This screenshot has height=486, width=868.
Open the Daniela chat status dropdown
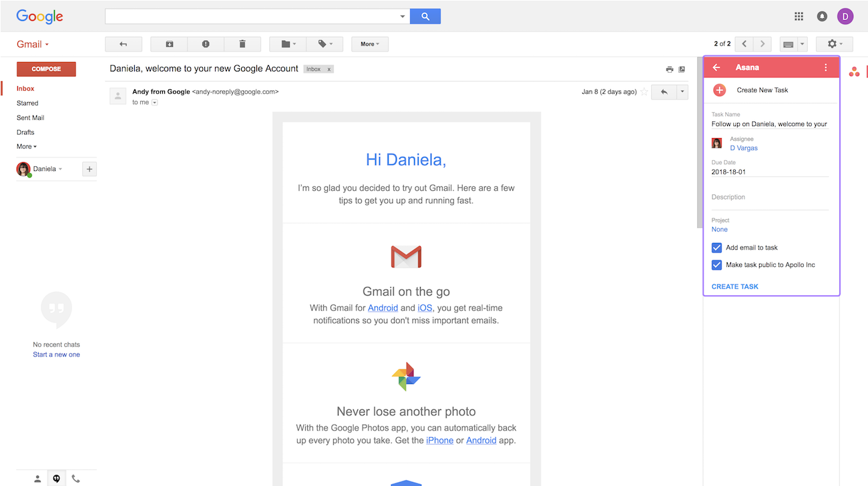pyautogui.click(x=60, y=169)
